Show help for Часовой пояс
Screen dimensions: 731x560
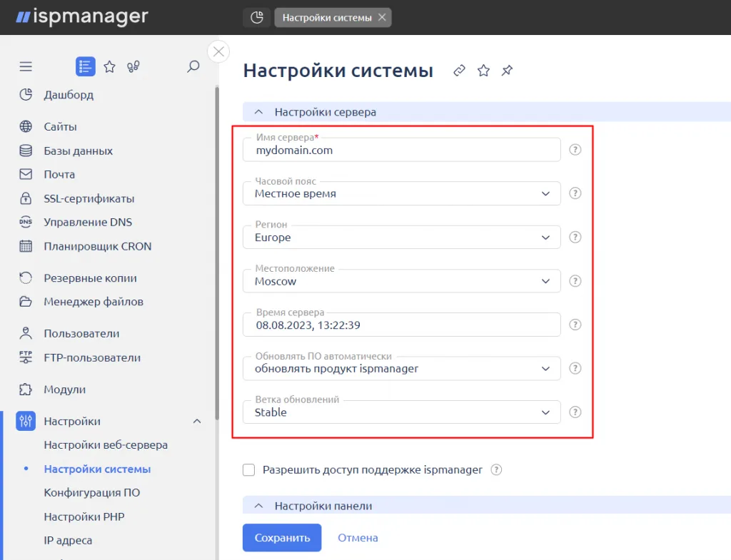pyautogui.click(x=575, y=193)
